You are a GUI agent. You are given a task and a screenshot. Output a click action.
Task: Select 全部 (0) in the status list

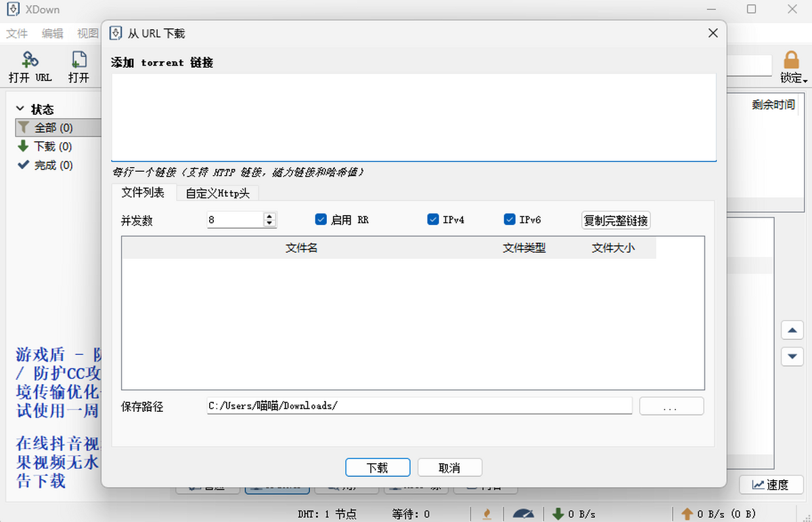58,127
